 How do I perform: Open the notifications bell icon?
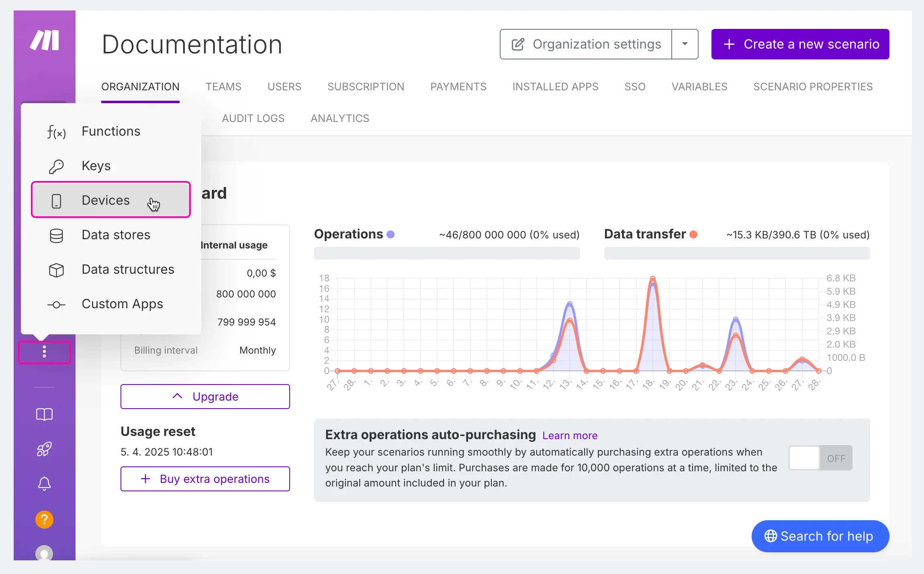pos(44,484)
